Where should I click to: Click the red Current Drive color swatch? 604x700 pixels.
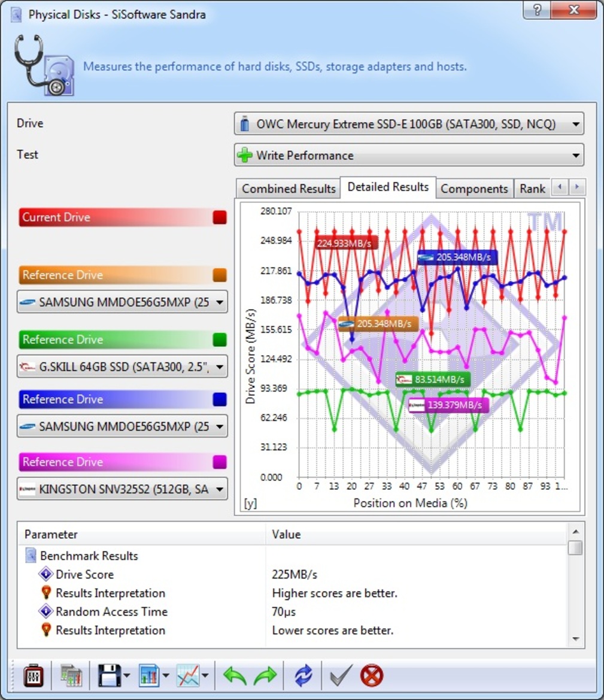219,217
